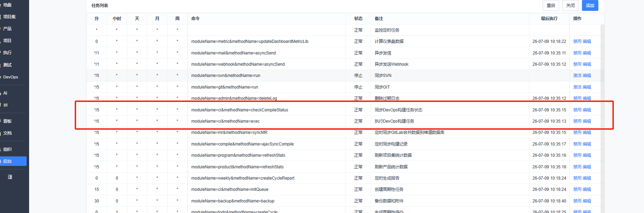Open 看板 in the sidebar
Viewport: 644px width, 213px height.
tap(7, 121)
